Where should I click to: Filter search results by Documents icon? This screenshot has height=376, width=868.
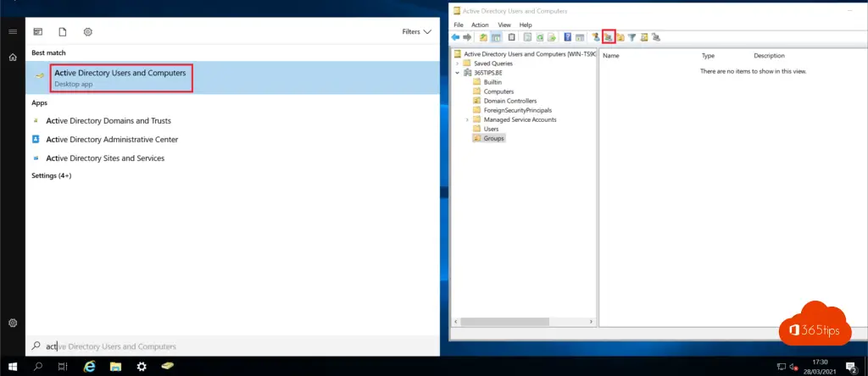click(63, 32)
